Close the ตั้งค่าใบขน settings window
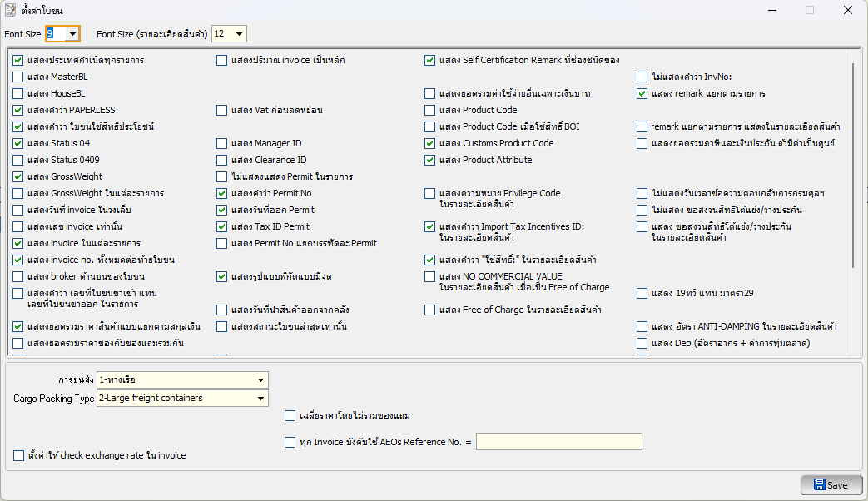 click(x=847, y=11)
